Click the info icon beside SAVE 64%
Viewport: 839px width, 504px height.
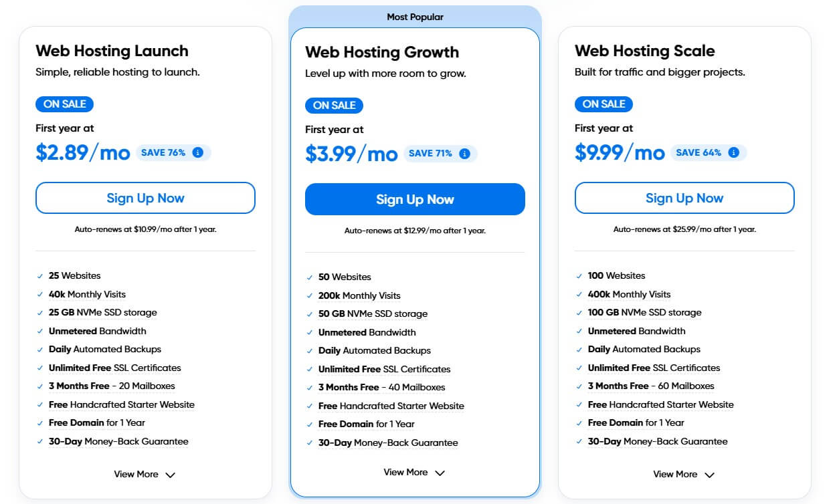click(x=733, y=152)
